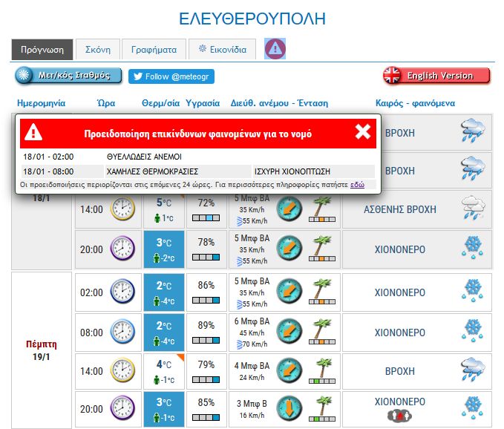Click the purple clock icon for 18/1 20:00
The height and width of the screenshot is (429, 504).
point(122,249)
